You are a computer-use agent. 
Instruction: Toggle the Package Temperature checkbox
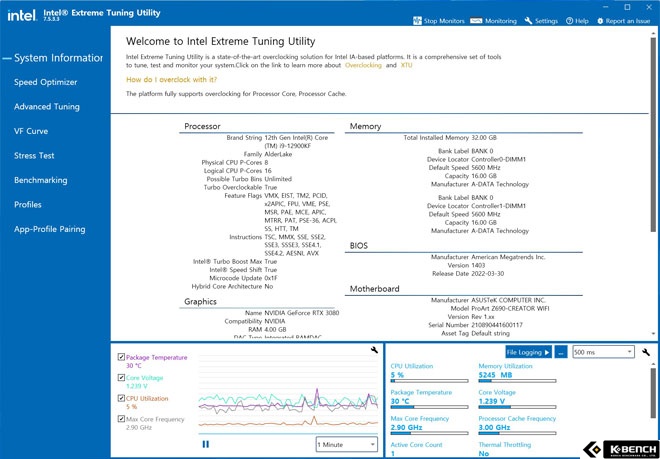click(121, 357)
